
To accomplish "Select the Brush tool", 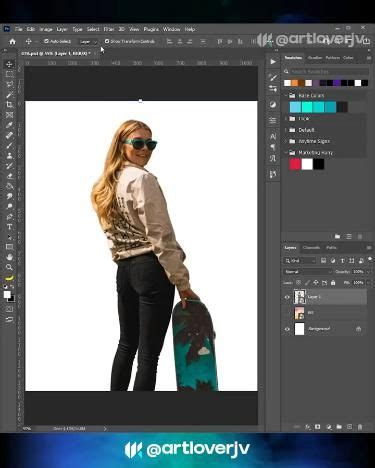I will pos(9,145).
